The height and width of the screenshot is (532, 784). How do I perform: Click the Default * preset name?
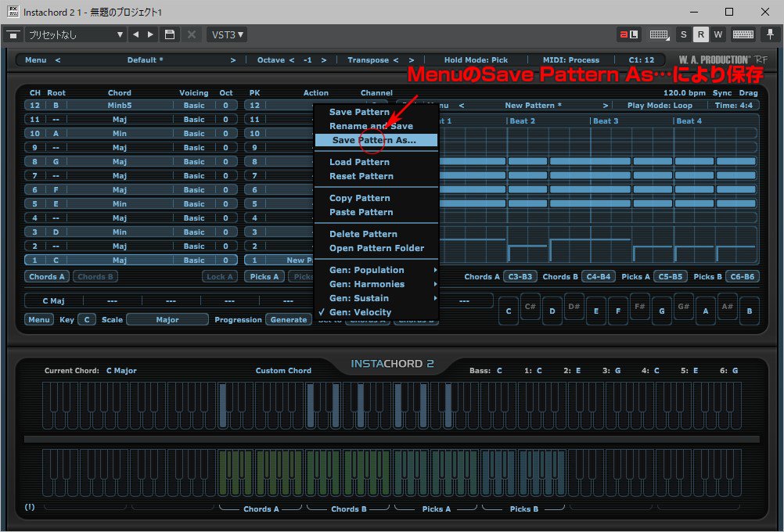tap(145, 60)
